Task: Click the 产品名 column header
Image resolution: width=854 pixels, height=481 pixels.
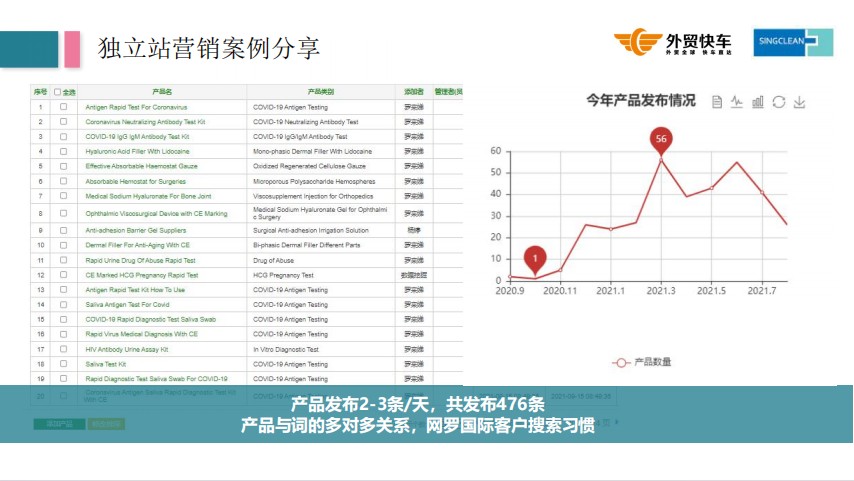Action: pyautogui.click(x=162, y=92)
